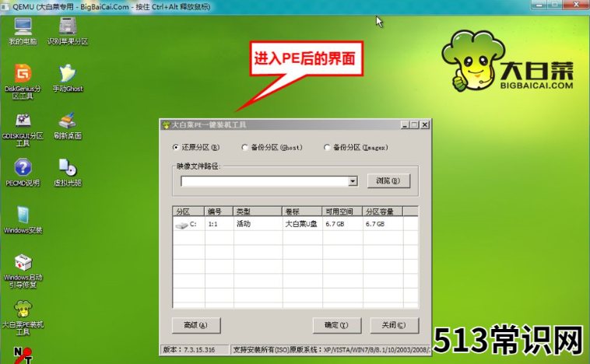Select the 1:1 cell in partition list
The height and width of the screenshot is (364, 590).
[x=213, y=224]
